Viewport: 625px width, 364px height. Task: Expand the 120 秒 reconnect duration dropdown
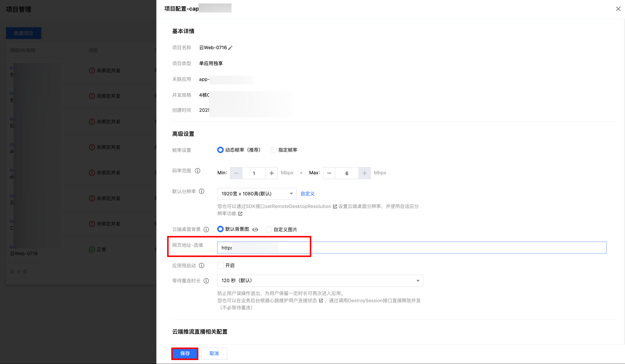coord(320,280)
